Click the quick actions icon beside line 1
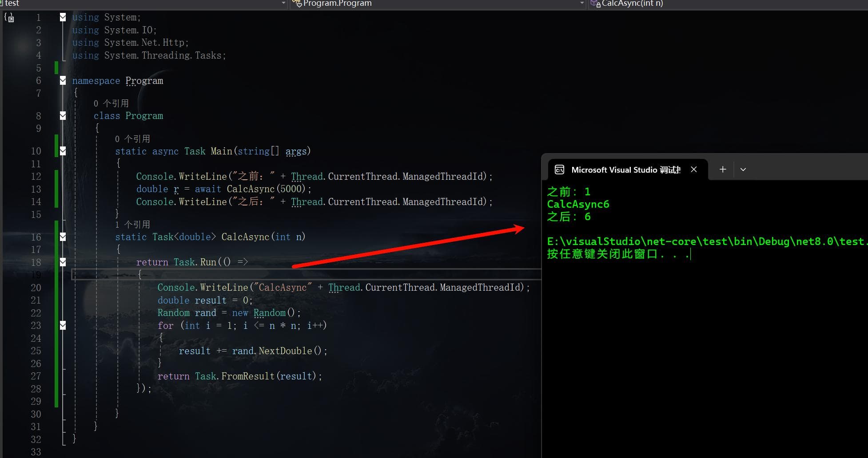Viewport: 868px width, 458px height. point(9,18)
